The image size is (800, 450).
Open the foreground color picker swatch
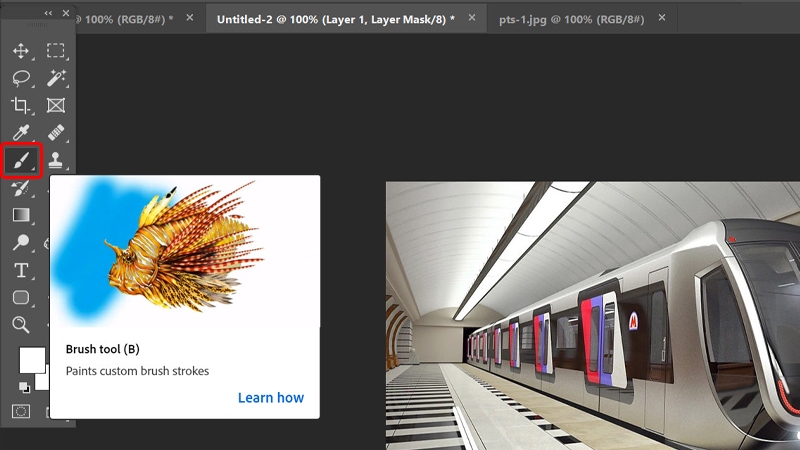click(x=32, y=360)
